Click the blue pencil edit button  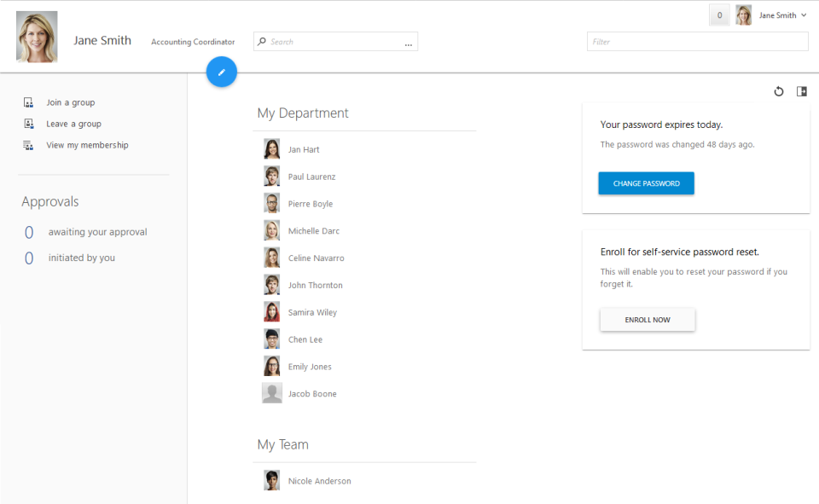221,72
